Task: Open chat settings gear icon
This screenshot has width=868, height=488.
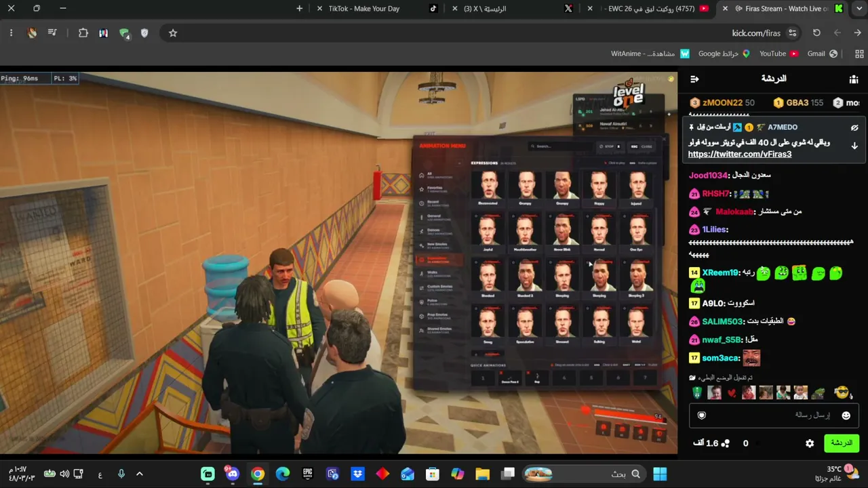Action: point(810,443)
